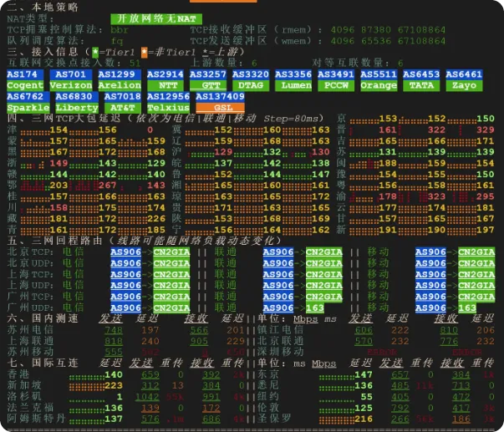
Task: Select 东京 latency value '147'
Action: (x=364, y=374)
